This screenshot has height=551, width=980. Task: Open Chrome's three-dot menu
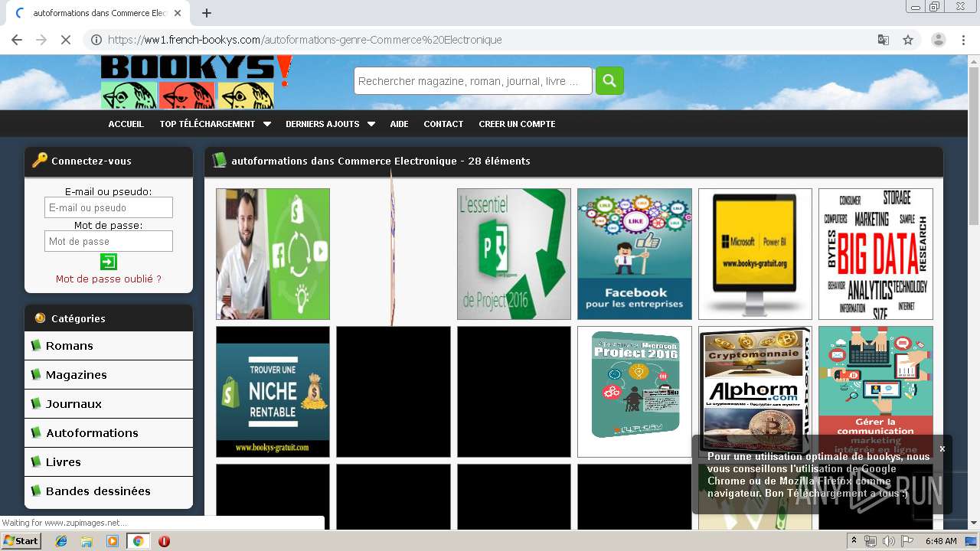pyautogui.click(x=964, y=40)
